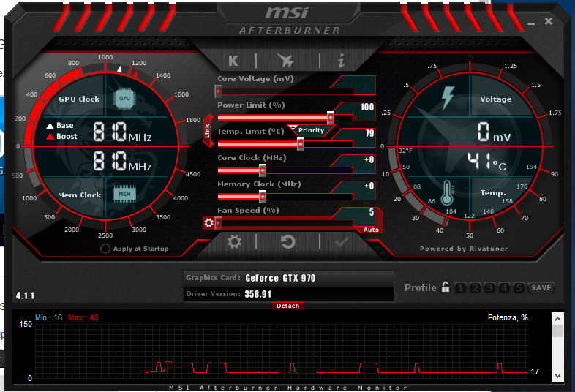The image size is (575, 392).
Task: Click the MEM chip icon
Action: (x=124, y=194)
